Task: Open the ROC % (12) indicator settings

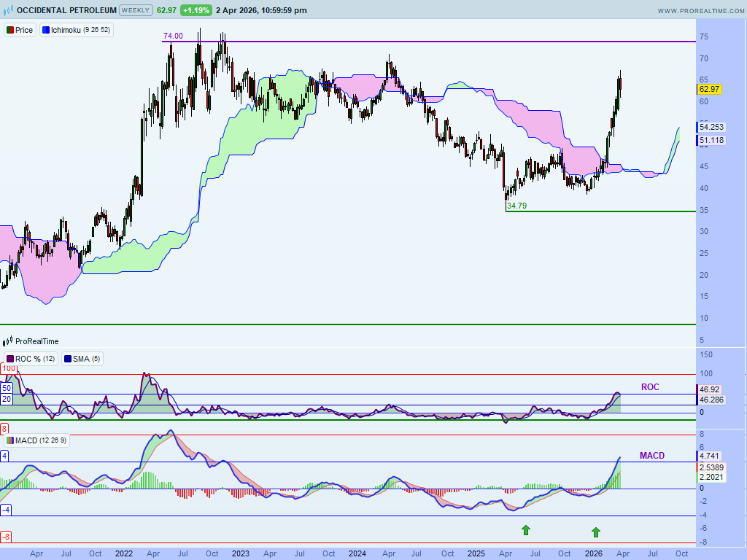Action: (31, 359)
